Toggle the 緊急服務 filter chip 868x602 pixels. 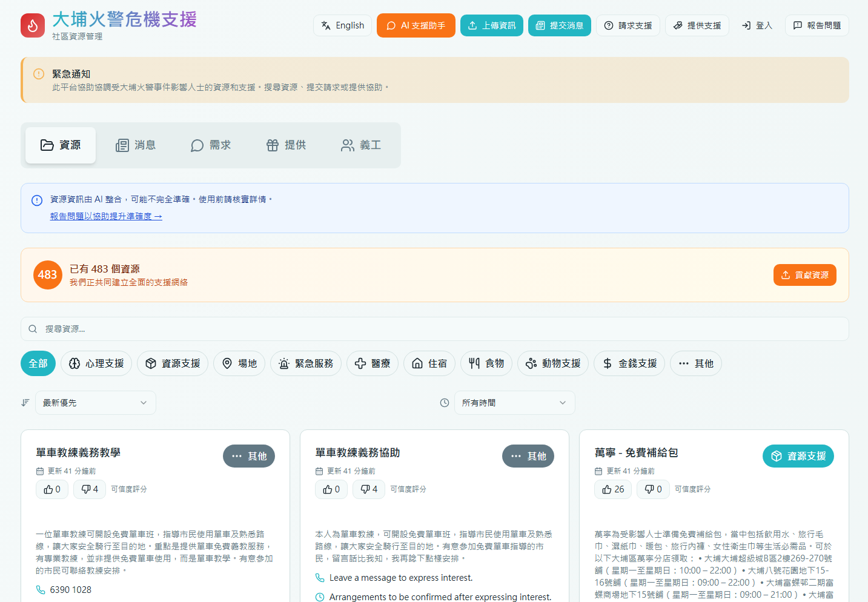[x=306, y=363]
